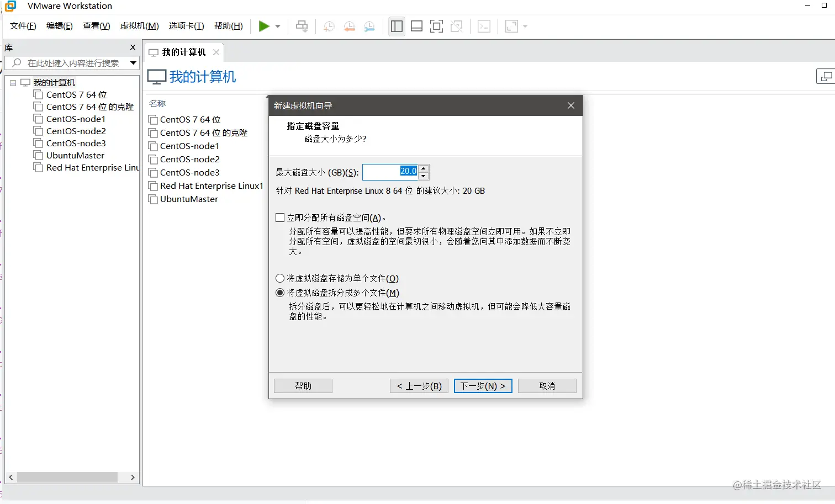Select UbuntuMaster in library tree
Image resolution: width=835 pixels, height=504 pixels.
(75, 156)
